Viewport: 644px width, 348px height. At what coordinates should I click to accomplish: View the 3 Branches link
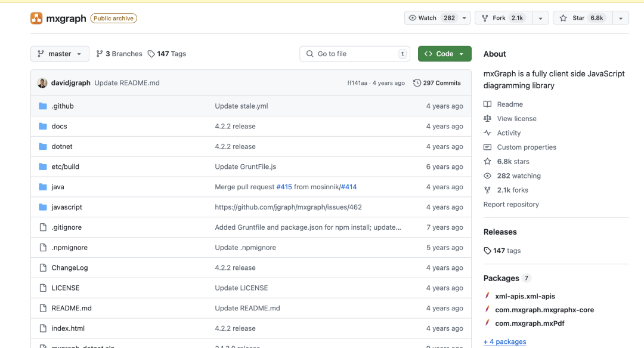coord(119,54)
